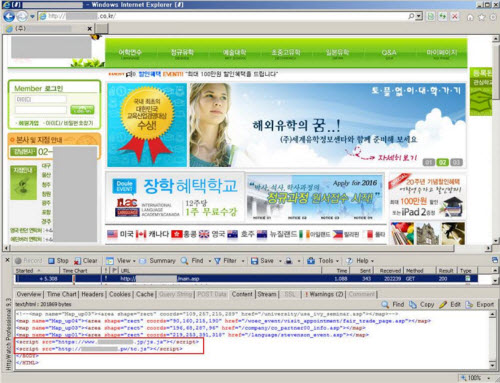500x383 pixels.
Task: Click the Copy content icon
Action: pos(422,304)
